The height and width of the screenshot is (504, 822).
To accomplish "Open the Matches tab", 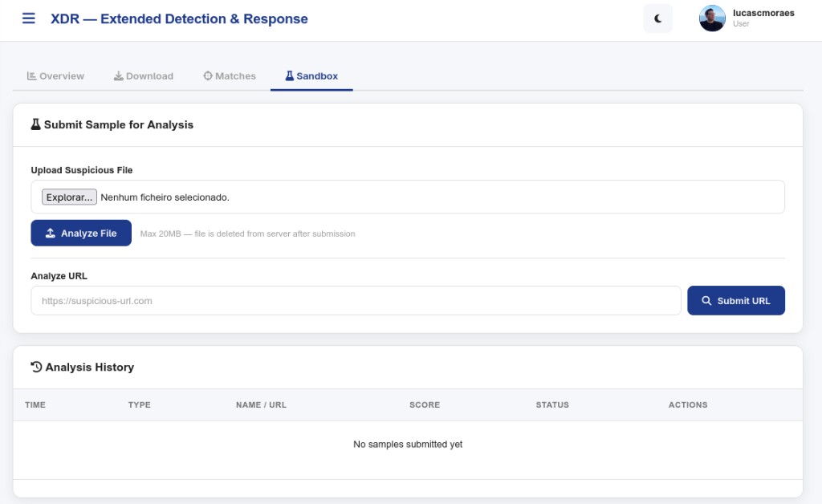I will point(230,76).
